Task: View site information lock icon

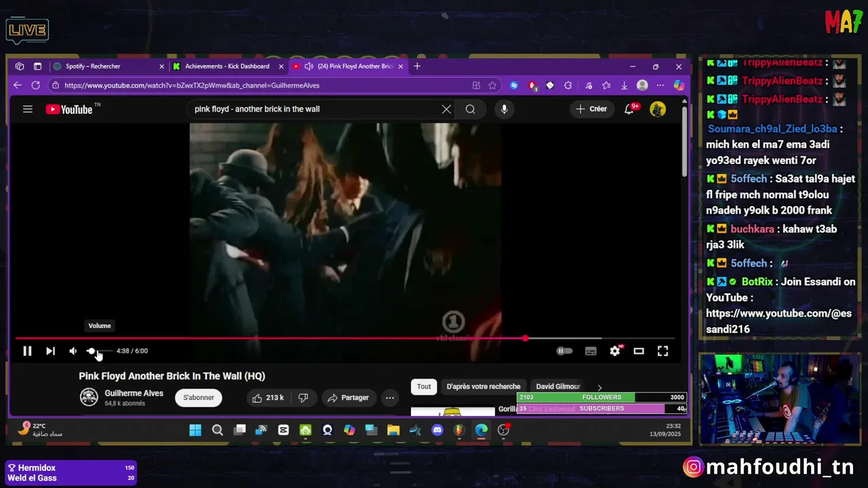Action: click(56, 85)
